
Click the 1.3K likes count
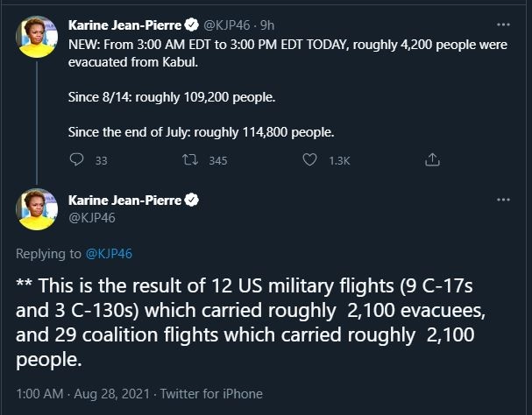point(339,160)
